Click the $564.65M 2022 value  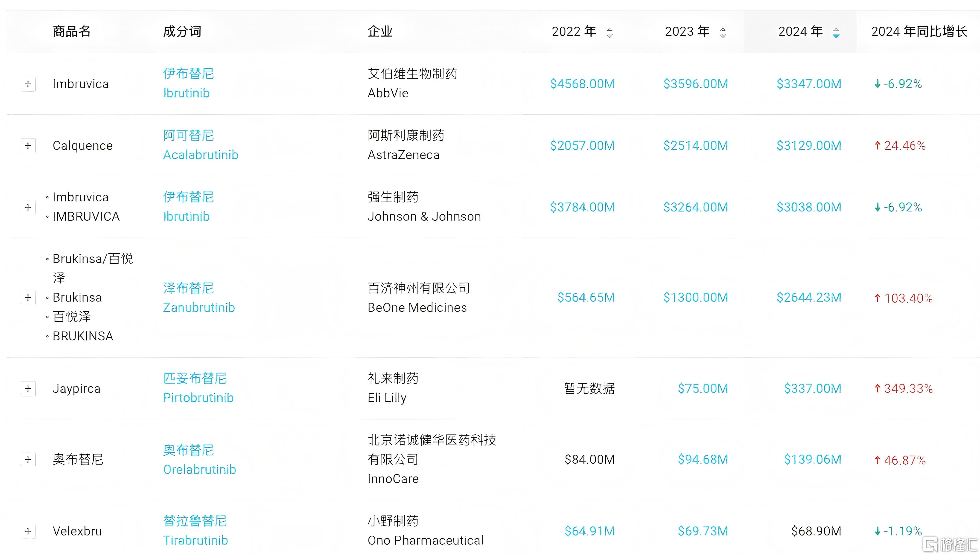tap(586, 297)
